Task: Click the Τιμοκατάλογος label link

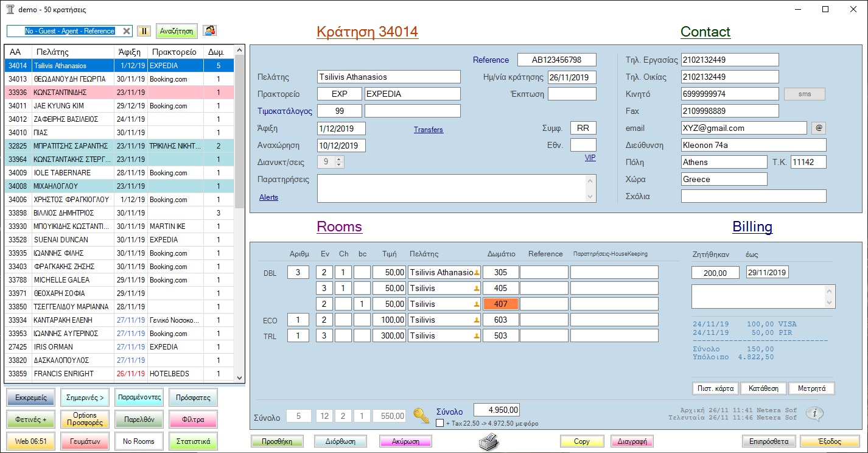Action: tap(285, 111)
